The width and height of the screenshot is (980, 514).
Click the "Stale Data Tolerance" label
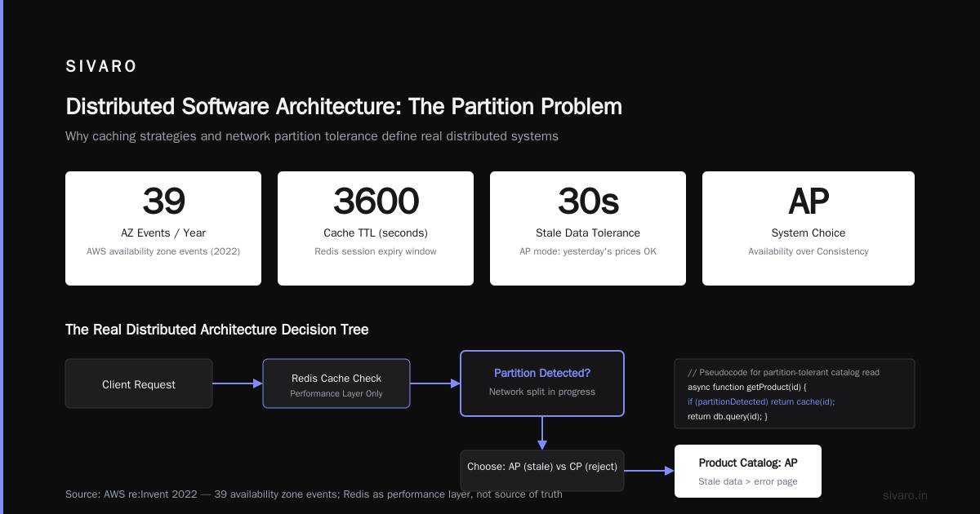tap(588, 233)
